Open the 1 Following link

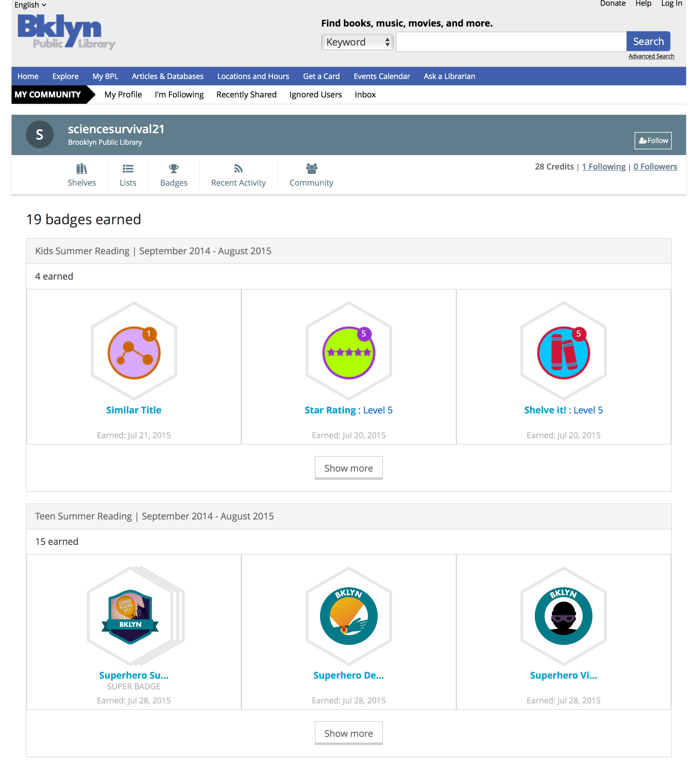pyautogui.click(x=604, y=167)
